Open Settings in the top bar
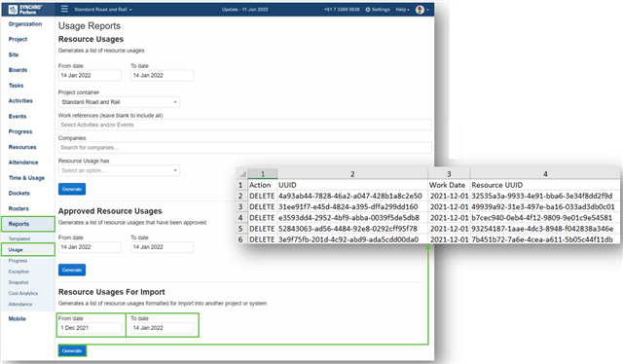Viewport: 623px width, 364px height. click(x=378, y=10)
